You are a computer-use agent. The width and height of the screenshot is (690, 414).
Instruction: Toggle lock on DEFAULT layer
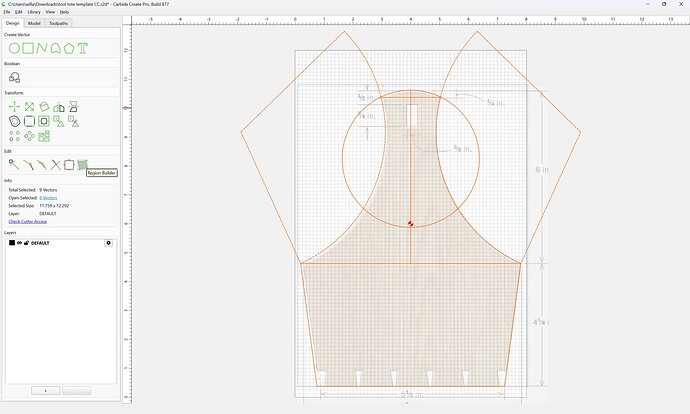click(x=26, y=243)
